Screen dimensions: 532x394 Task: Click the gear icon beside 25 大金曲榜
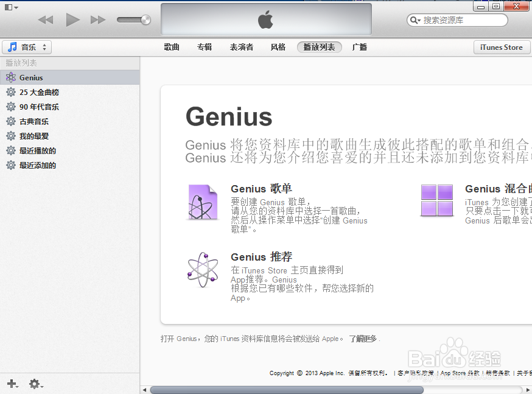pos(11,92)
